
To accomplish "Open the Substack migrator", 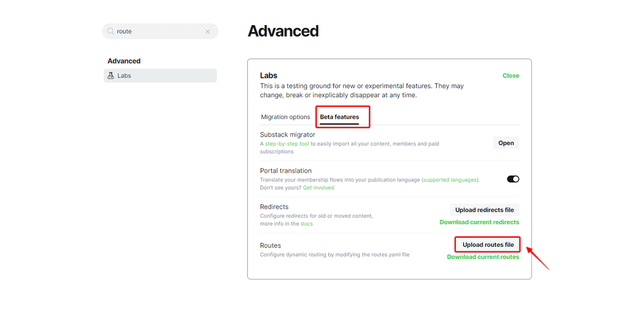I will (506, 143).
